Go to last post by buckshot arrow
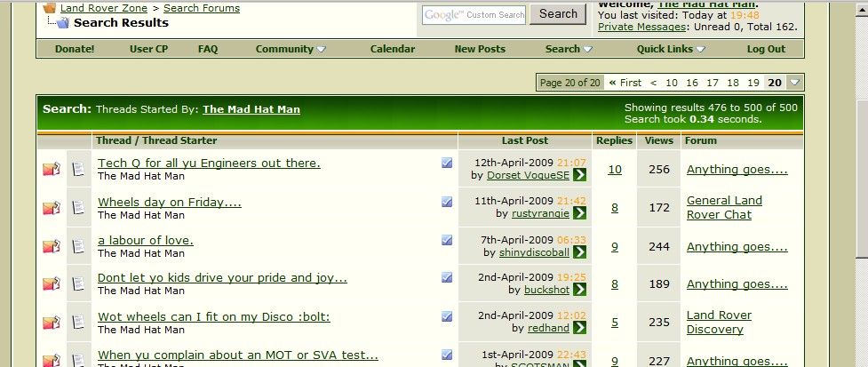This screenshot has height=367, width=868. click(x=579, y=290)
